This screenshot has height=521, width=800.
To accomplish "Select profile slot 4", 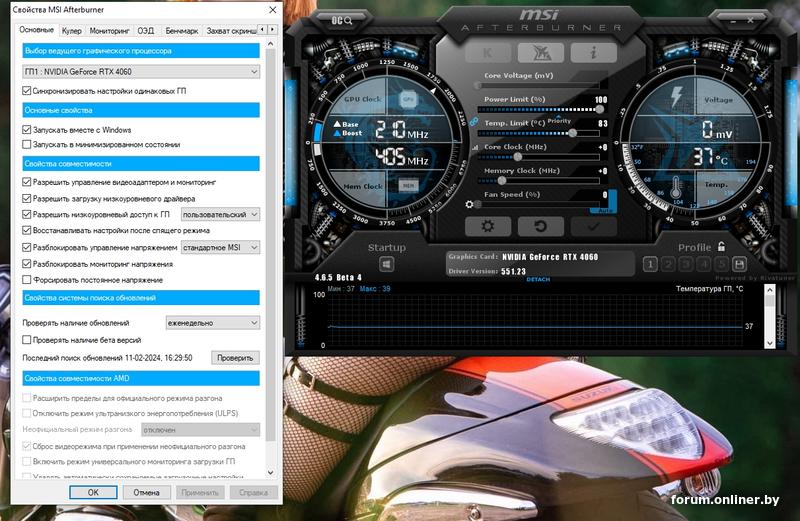I will click(x=704, y=264).
